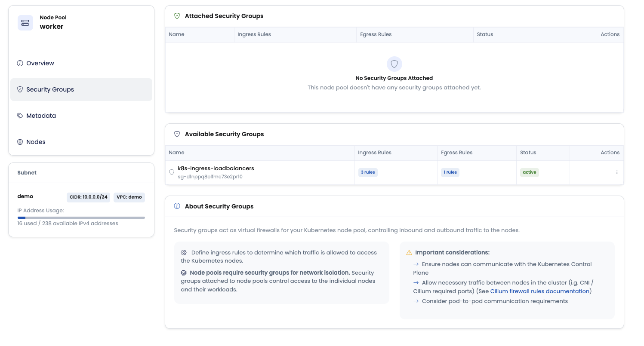Click the k8s-ingress-loadbalancers group name
Viewport: 644px width, 346px height.
point(216,168)
